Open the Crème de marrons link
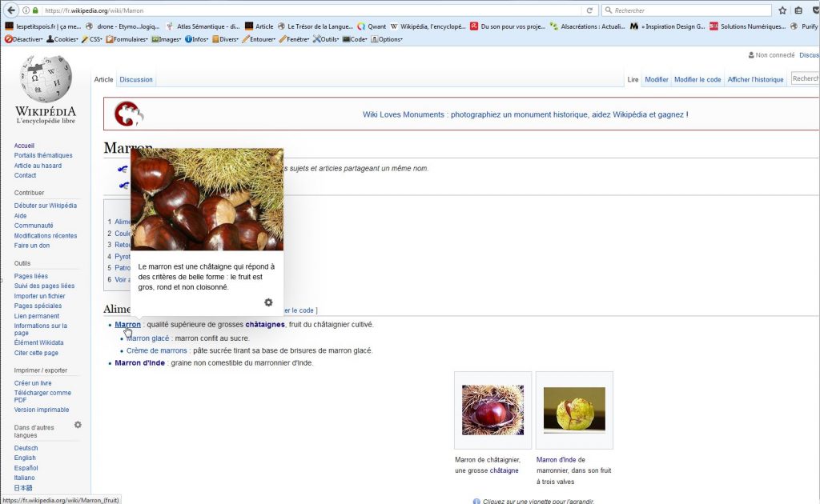The image size is (820, 504). tap(157, 350)
